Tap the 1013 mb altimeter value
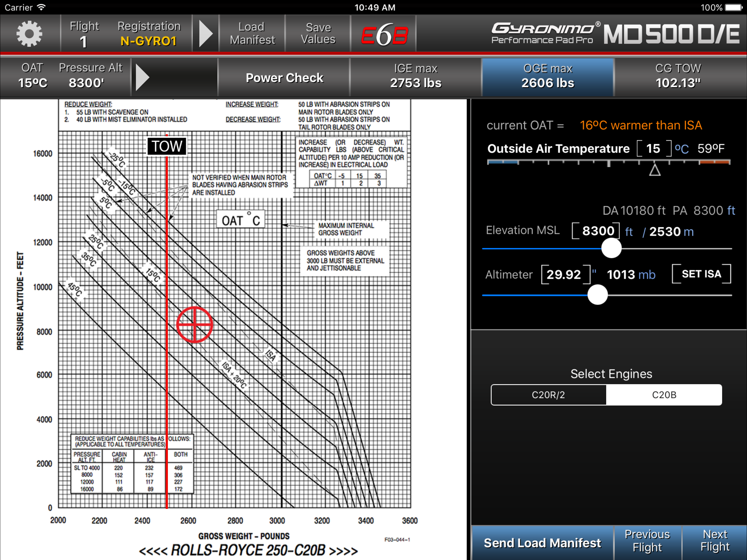 click(631, 275)
